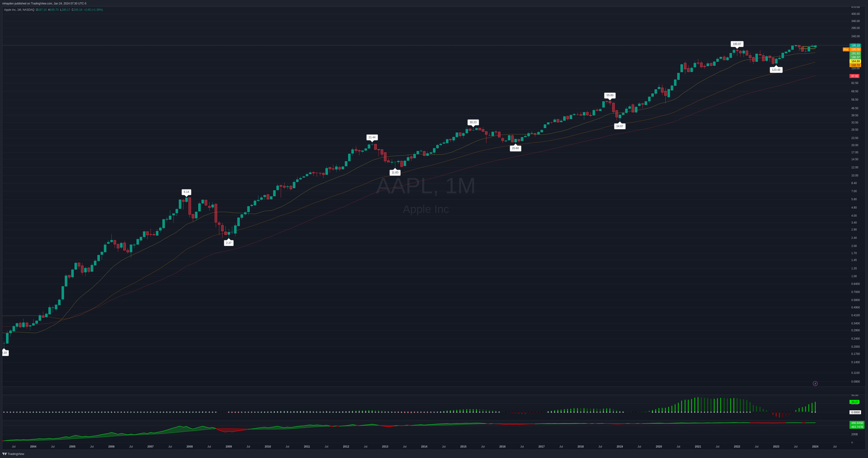Click the 6.14 price callout
This screenshot has height=458, width=868.
click(x=186, y=192)
